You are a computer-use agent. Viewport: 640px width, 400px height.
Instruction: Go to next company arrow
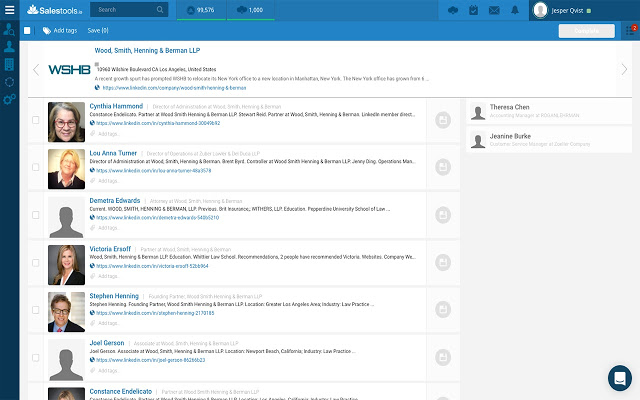coord(624,70)
